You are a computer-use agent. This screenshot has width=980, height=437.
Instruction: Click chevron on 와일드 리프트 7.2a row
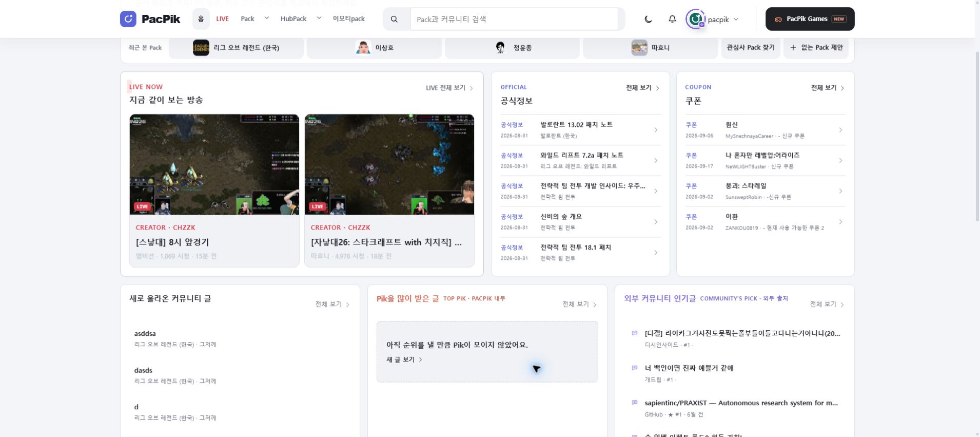(x=656, y=161)
